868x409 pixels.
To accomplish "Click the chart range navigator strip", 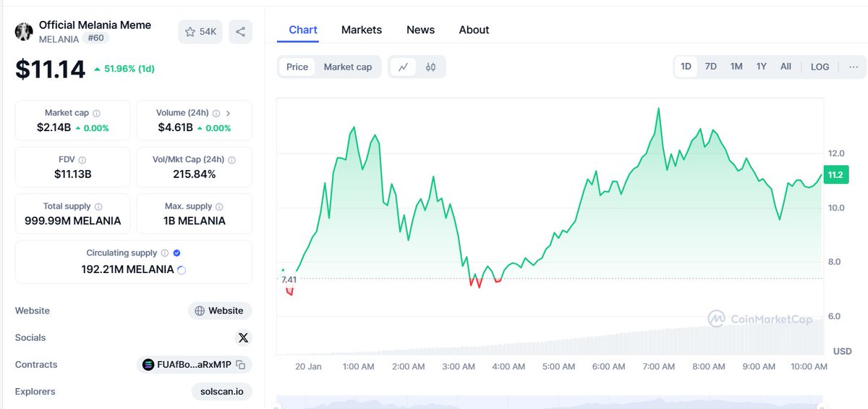I will [551, 402].
